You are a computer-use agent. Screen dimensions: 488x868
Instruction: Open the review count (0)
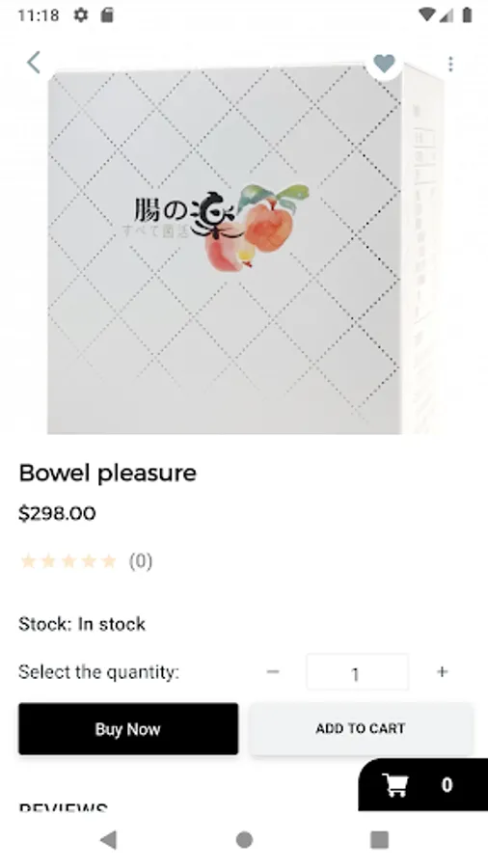[x=141, y=561]
